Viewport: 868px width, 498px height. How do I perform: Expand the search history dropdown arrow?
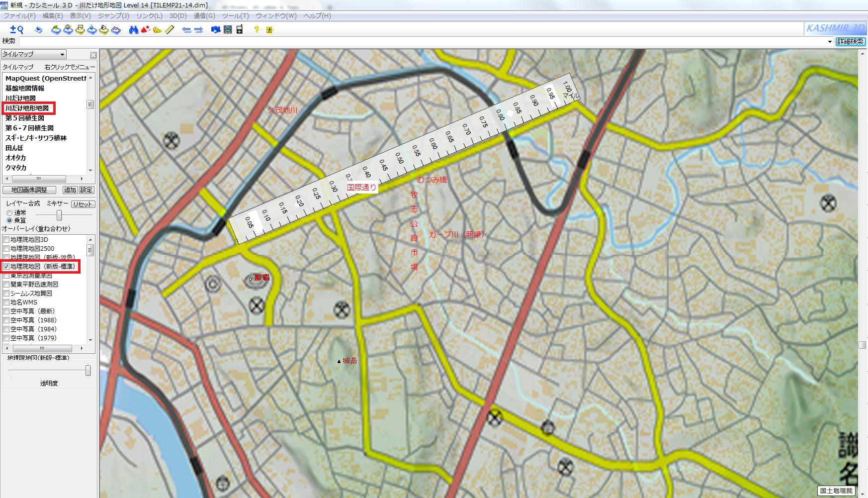coord(830,42)
